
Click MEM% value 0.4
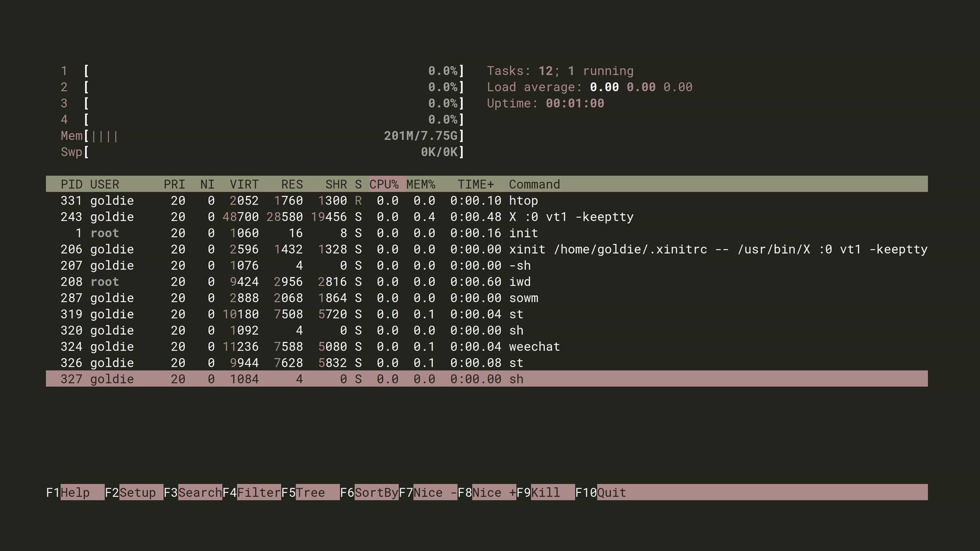[x=424, y=217]
